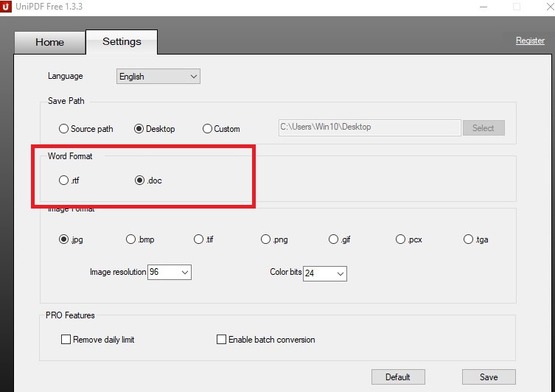Click the Register link
This screenshot has width=555, height=392.
pos(530,41)
